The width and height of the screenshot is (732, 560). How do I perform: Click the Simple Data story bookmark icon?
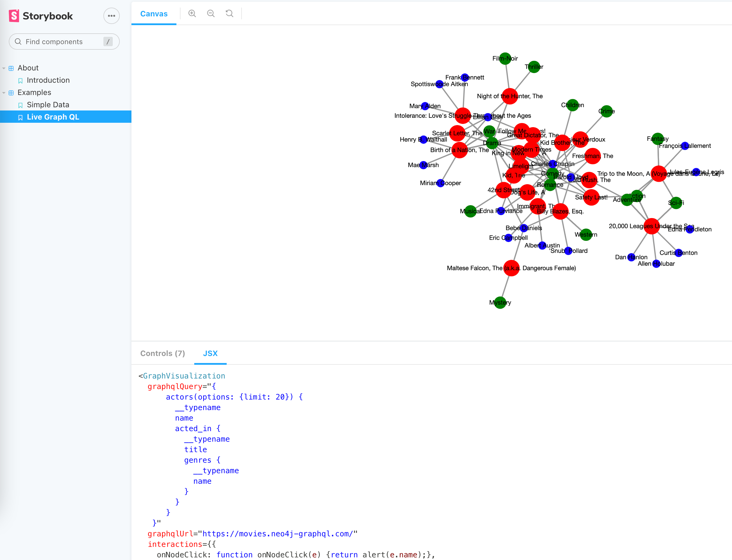coord(20,105)
